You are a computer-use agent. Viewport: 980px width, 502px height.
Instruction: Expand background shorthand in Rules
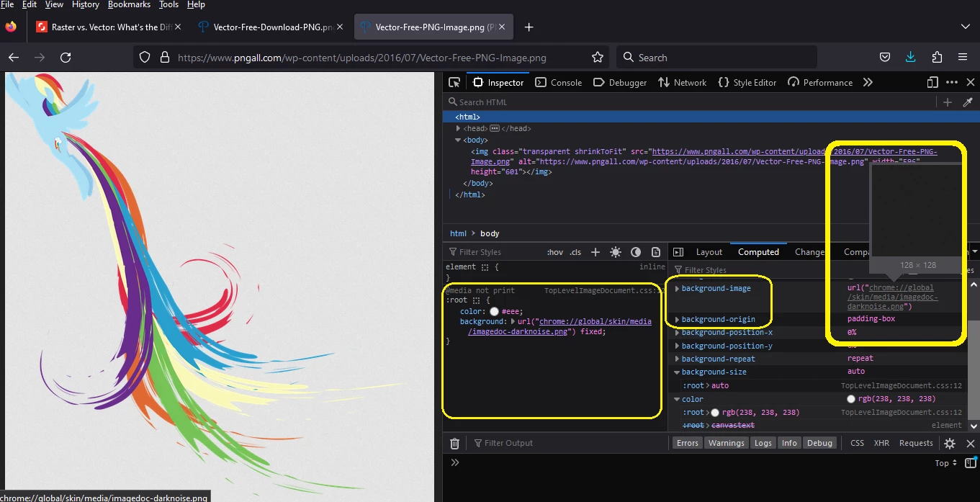pyautogui.click(x=513, y=322)
